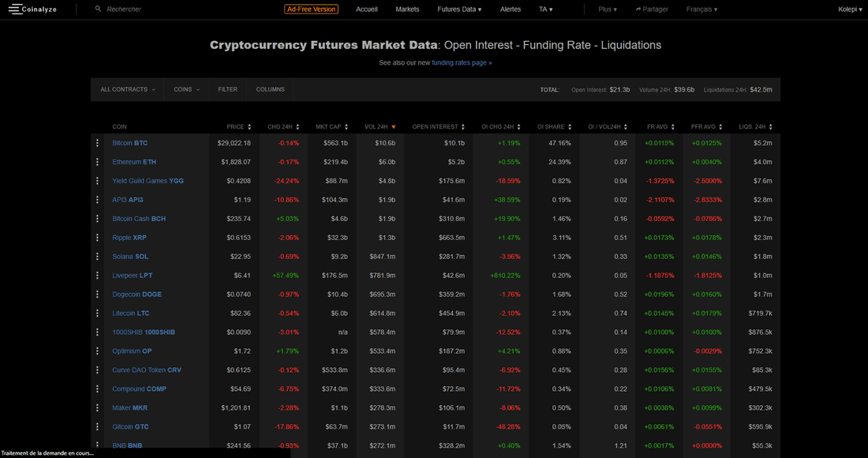
Task: Open row options for Solana SOL
Action: [97, 257]
